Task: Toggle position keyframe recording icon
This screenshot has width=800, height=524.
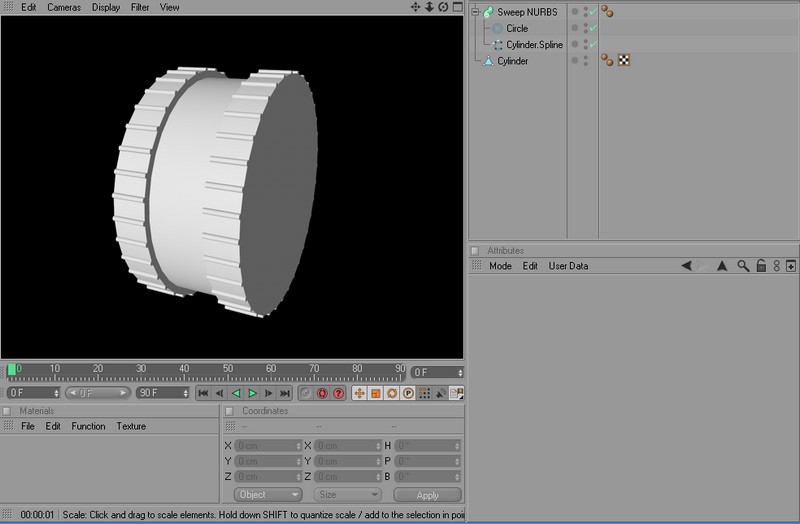Action: (x=359, y=393)
